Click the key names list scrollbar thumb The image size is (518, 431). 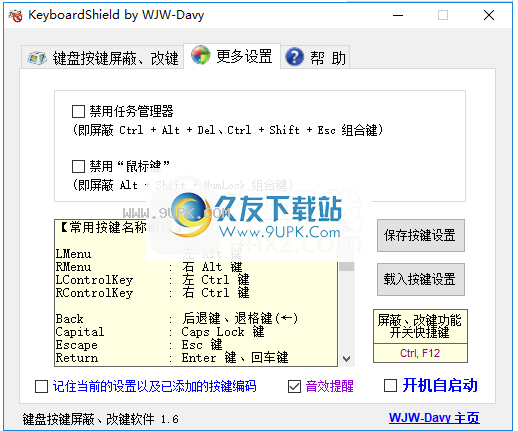[x=346, y=266]
